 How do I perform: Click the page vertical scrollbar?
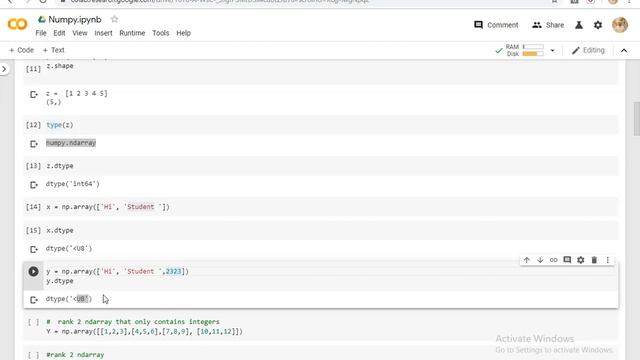(636, 118)
